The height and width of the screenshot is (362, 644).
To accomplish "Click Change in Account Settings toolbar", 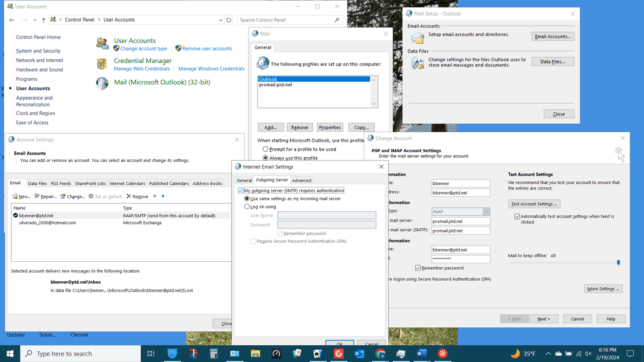I will point(72,196).
